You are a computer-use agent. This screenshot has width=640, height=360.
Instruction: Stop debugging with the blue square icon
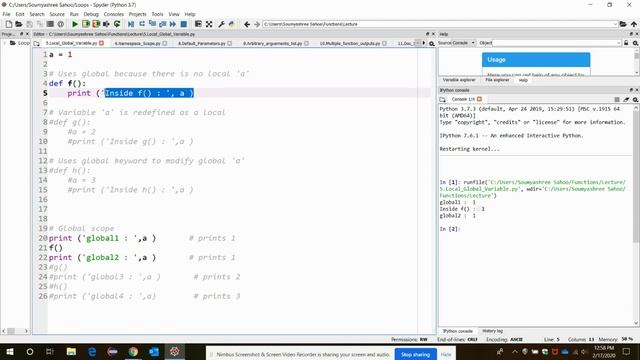tap(184, 24)
